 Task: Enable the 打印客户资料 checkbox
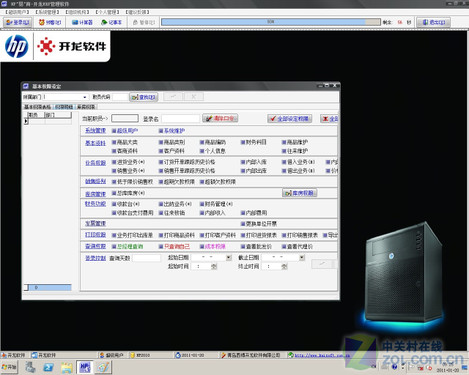coord(202,235)
